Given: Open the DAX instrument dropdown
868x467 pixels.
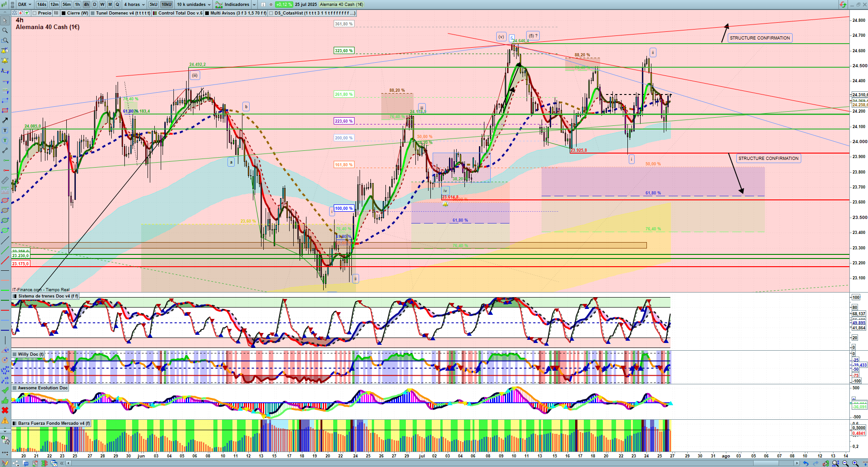Looking at the screenshot, I should [25, 5].
